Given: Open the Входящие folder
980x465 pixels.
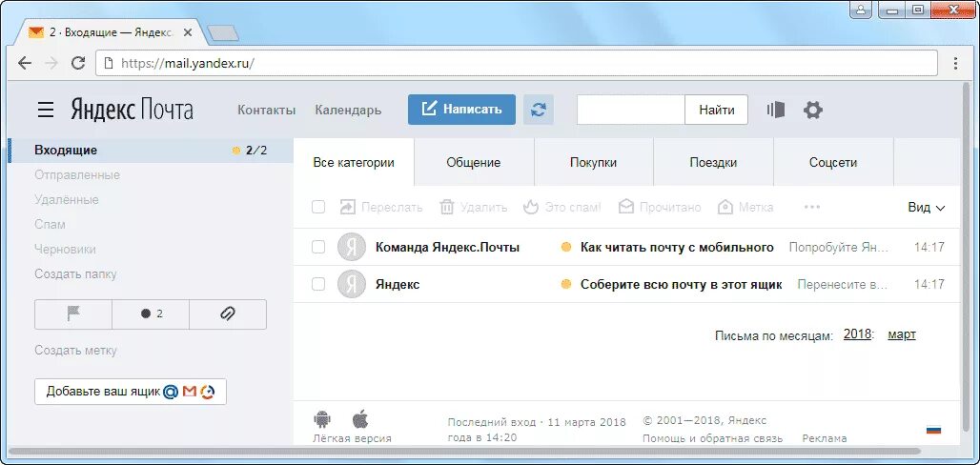Looking at the screenshot, I should point(150,151).
